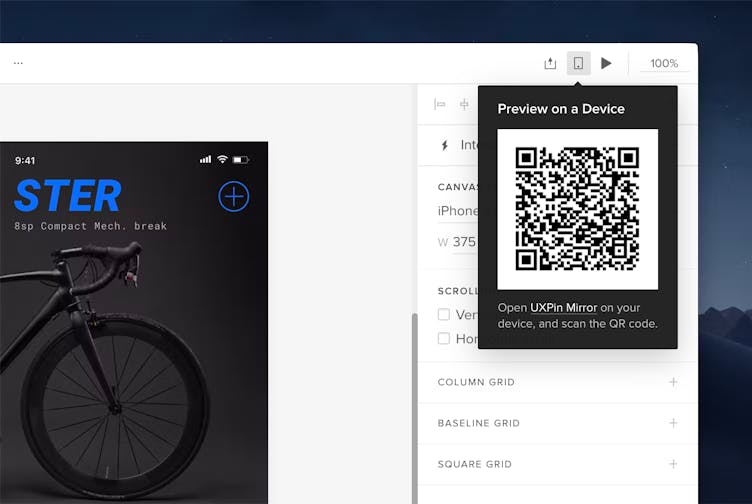The image size is (752, 504).
Task: Click the Preview on a Device title
Action: point(561,109)
